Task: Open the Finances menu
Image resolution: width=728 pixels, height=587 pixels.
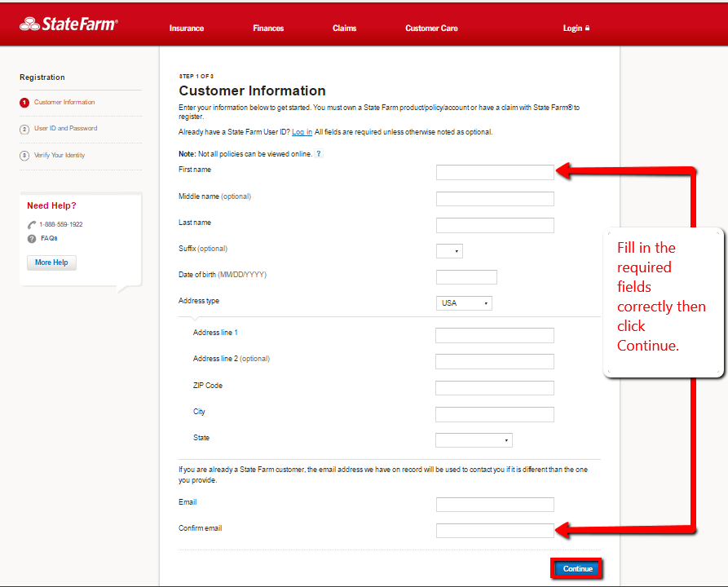Action: (268, 29)
